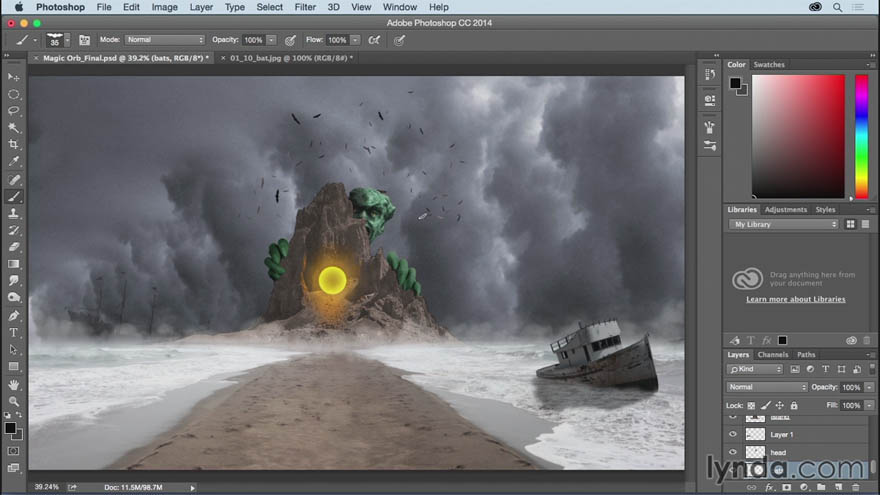Select the Healing Brush tool
880x495 pixels.
tap(13, 180)
